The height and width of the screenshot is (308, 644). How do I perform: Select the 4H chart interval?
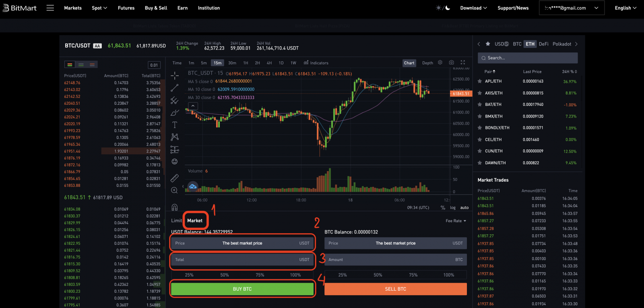(269, 63)
